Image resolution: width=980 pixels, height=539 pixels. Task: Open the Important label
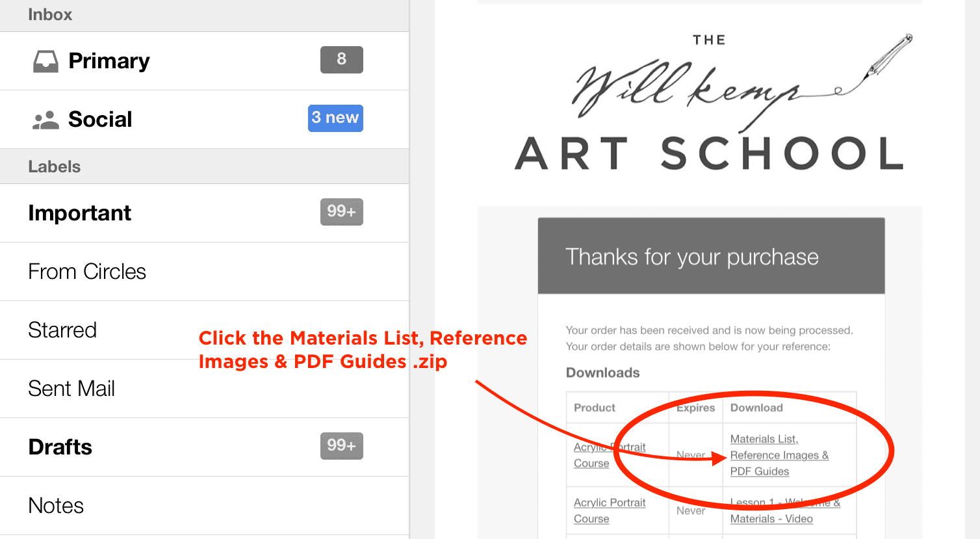pyautogui.click(x=79, y=213)
